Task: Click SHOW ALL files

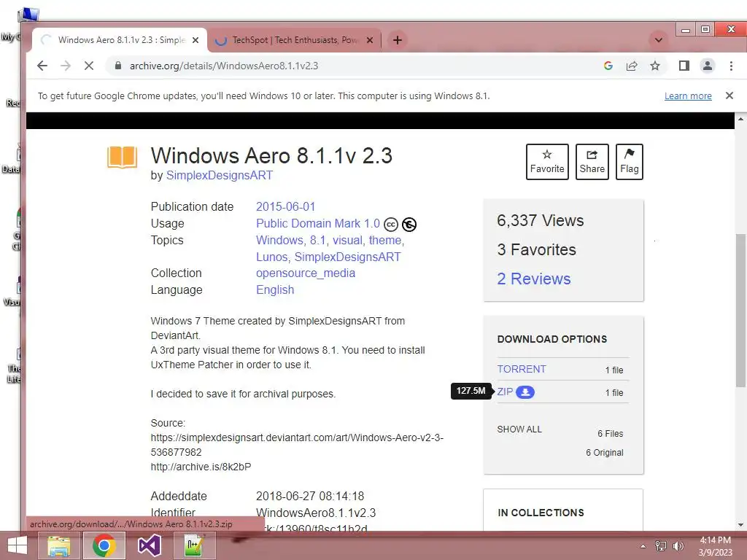Action: tap(519, 429)
